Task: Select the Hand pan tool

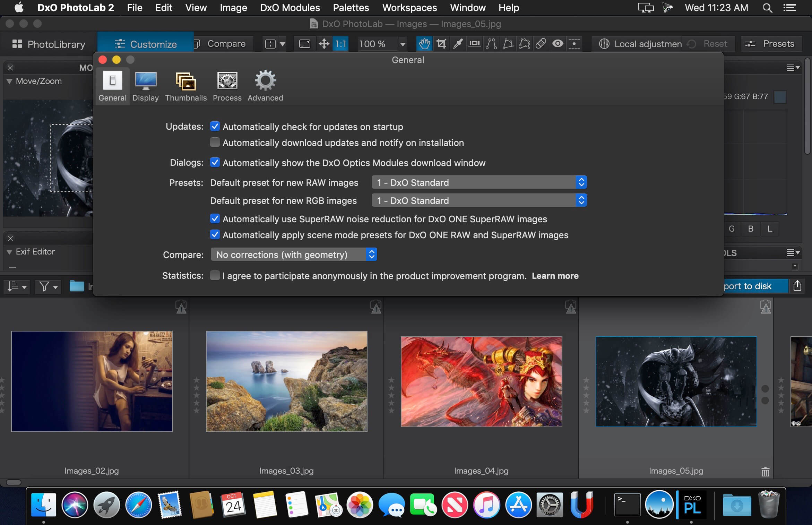Action: click(x=424, y=44)
